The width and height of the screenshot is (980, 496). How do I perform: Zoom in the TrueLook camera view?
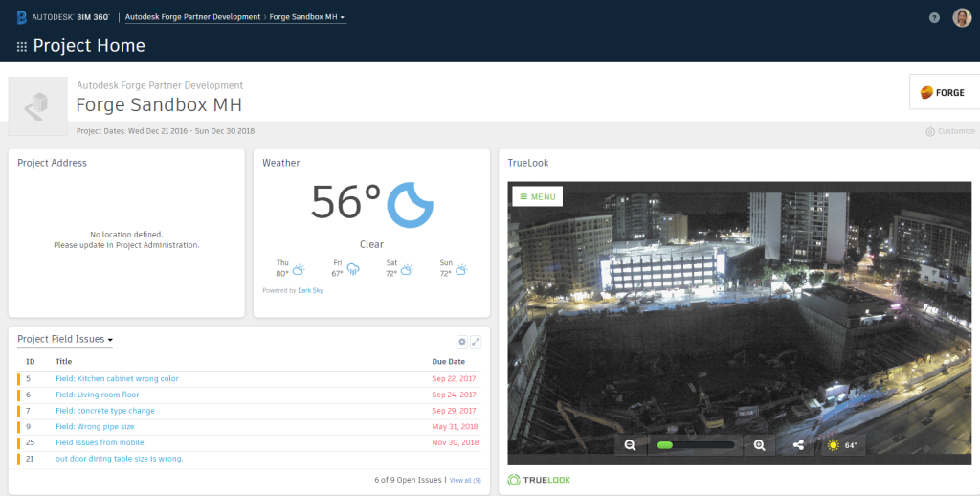(x=759, y=445)
